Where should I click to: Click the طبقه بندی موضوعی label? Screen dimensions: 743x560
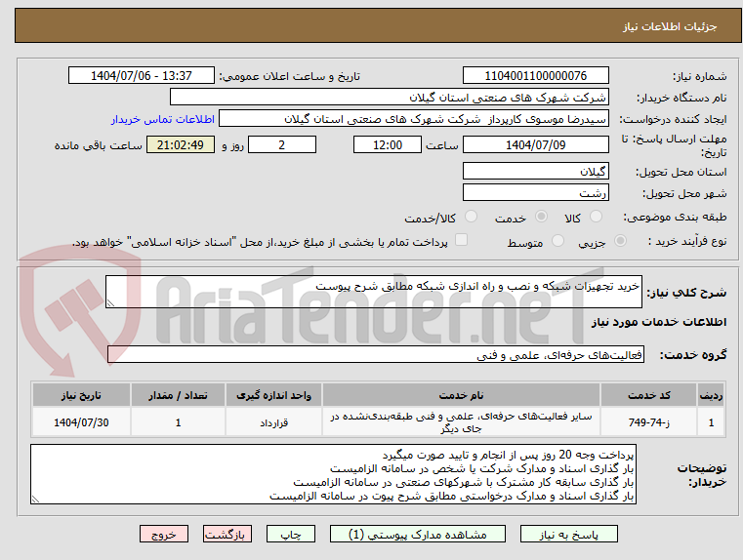675,218
